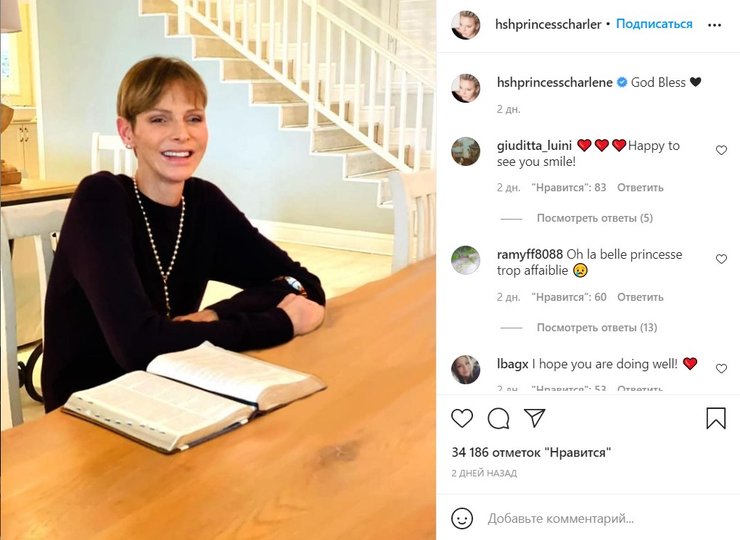The image size is (740, 540).
Task: Share post via paper plane icon
Action: click(535, 418)
